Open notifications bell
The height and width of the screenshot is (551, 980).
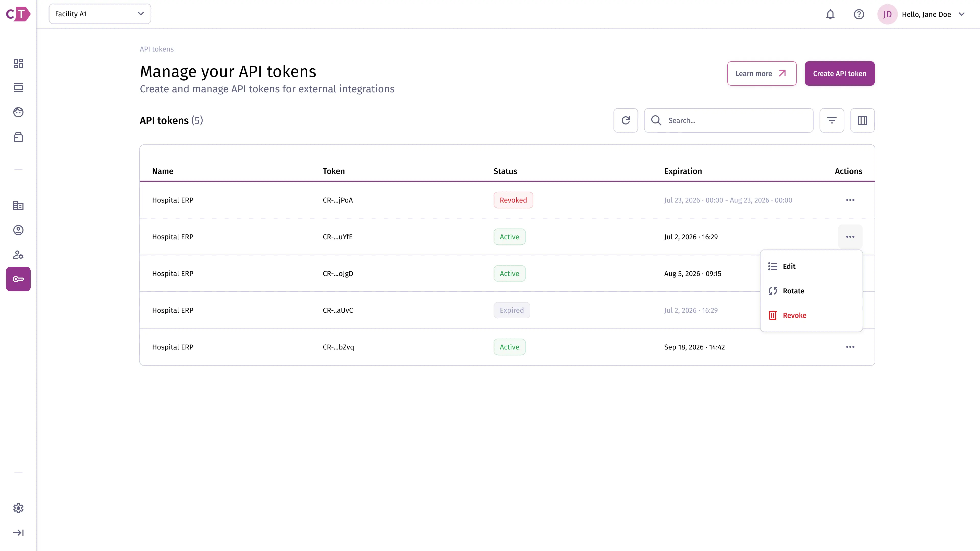pos(830,15)
